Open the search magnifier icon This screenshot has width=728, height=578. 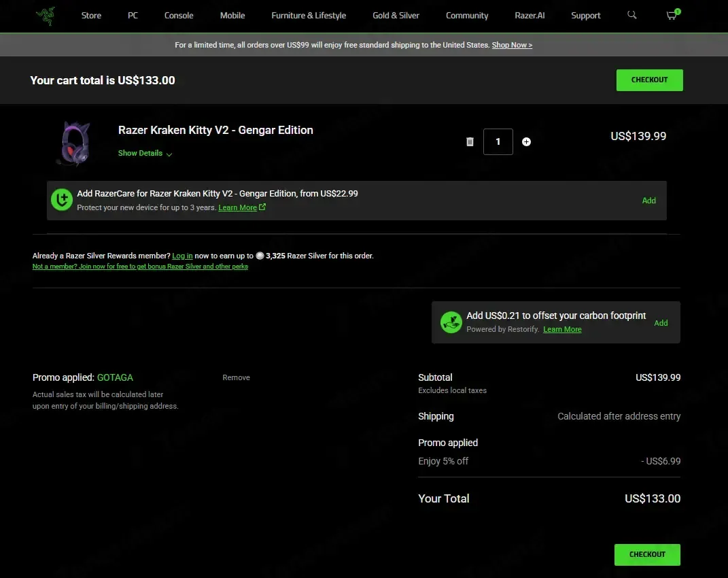632,15
